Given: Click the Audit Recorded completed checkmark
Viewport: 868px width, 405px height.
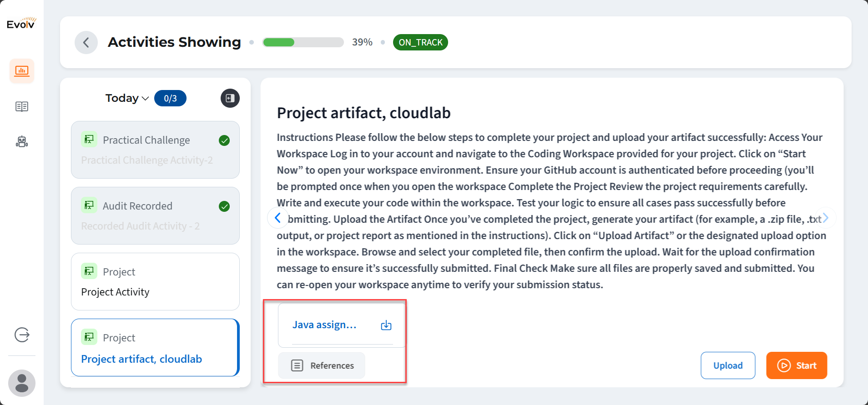Looking at the screenshot, I should [224, 206].
